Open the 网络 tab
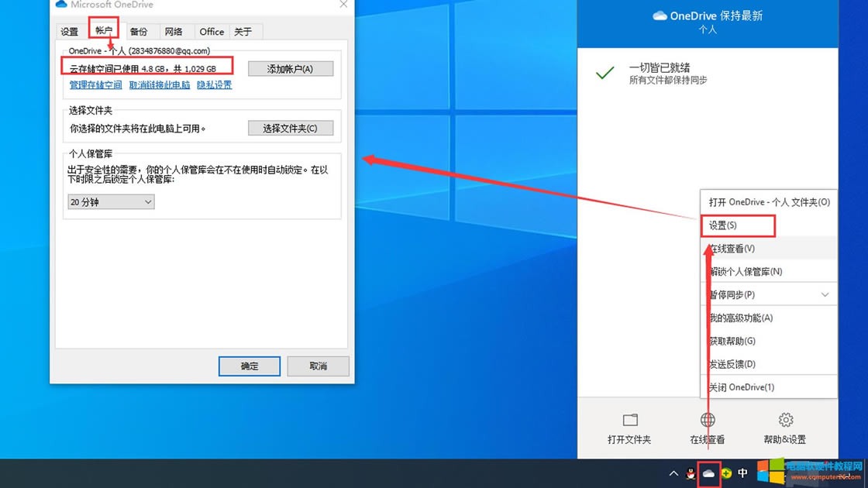868x488 pixels. [174, 32]
